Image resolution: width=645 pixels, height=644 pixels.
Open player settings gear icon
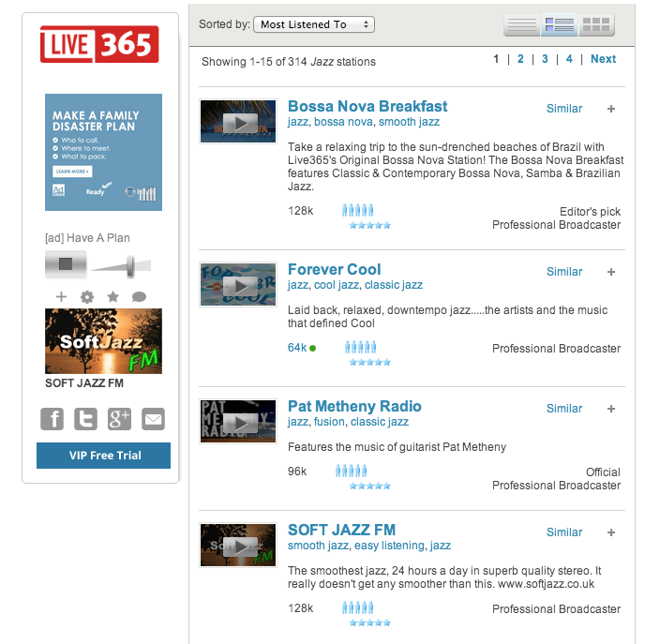(x=87, y=296)
